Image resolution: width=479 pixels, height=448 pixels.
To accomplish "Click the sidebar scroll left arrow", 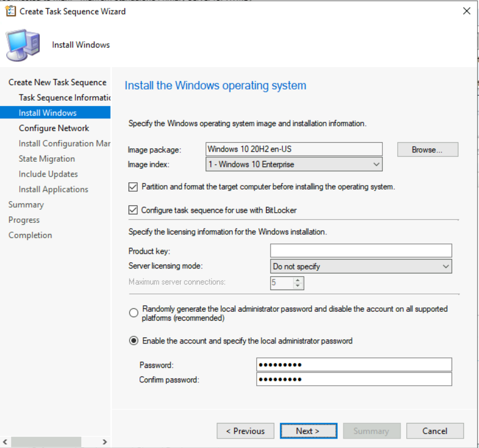I will [x=5, y=442].
